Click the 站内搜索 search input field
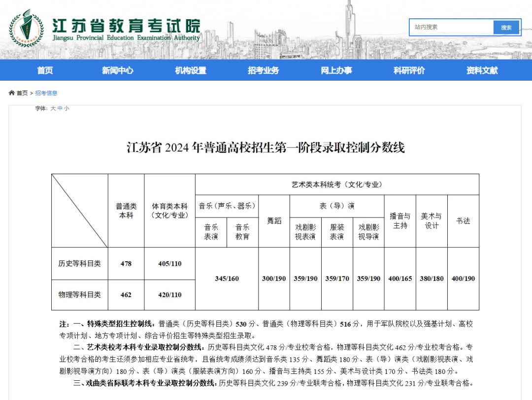 click(x=451, y=27)
